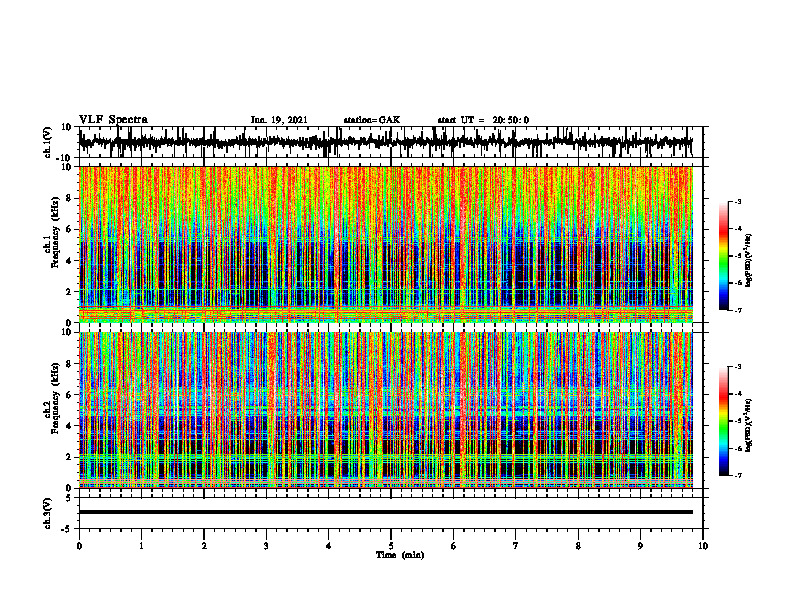Image resolution: width=792 pixels, height=612 pixels.
Task: Click time axis tick label 4
Action: point(328,546)
